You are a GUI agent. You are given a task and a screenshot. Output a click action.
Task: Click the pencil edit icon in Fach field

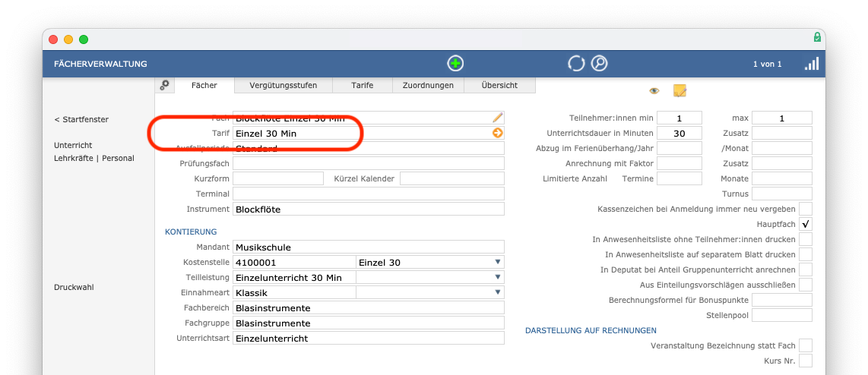[497, 117]
